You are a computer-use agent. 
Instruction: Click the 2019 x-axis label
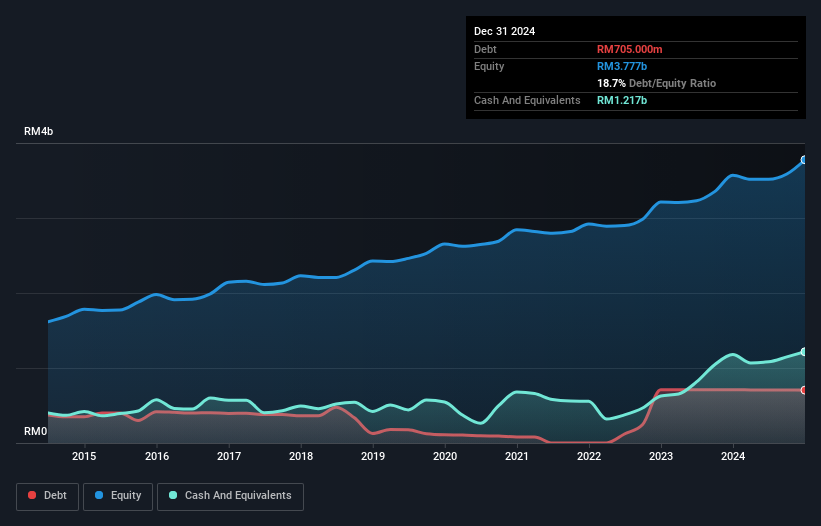coord(373,456)
